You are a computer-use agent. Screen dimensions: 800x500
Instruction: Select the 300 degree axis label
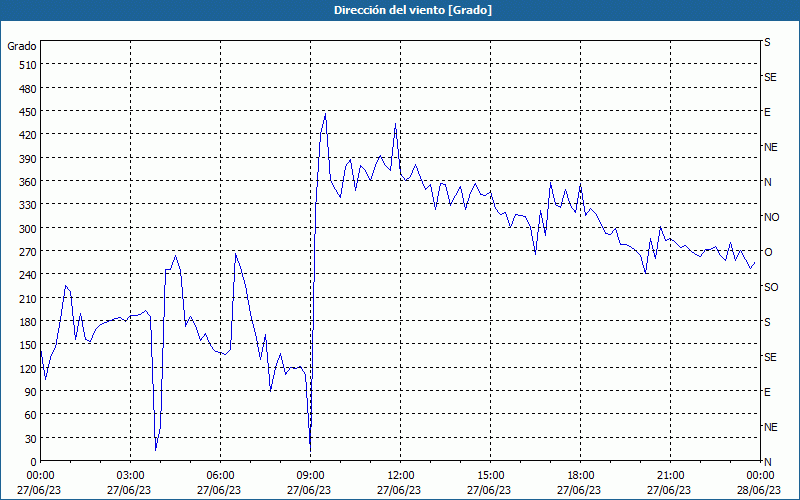pos(28,229)
